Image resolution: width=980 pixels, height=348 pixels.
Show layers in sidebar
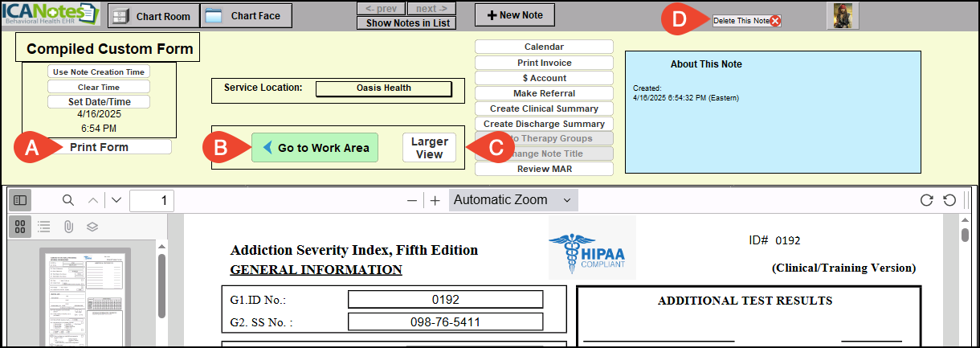point(92,227)
